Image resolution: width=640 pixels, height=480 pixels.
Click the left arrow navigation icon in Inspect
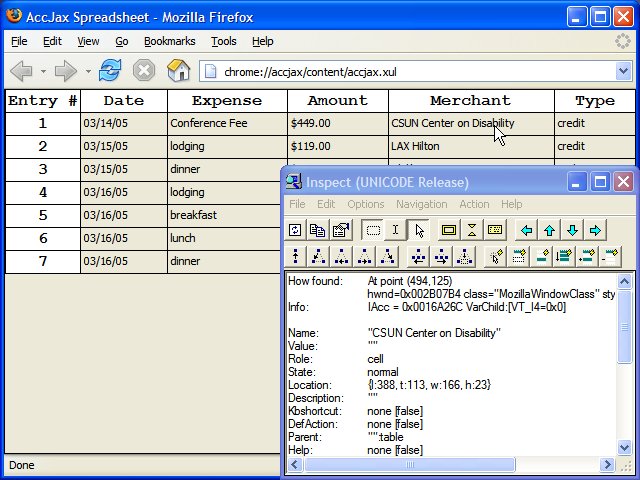(x=527, y=230)
